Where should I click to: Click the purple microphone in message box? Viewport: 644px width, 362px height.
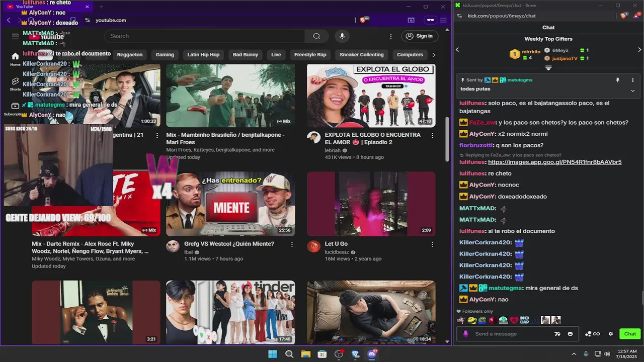(465, 334)
